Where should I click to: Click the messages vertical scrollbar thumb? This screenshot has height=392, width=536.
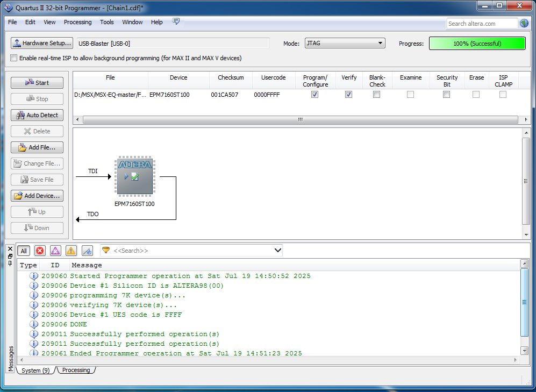pos(524,302)
